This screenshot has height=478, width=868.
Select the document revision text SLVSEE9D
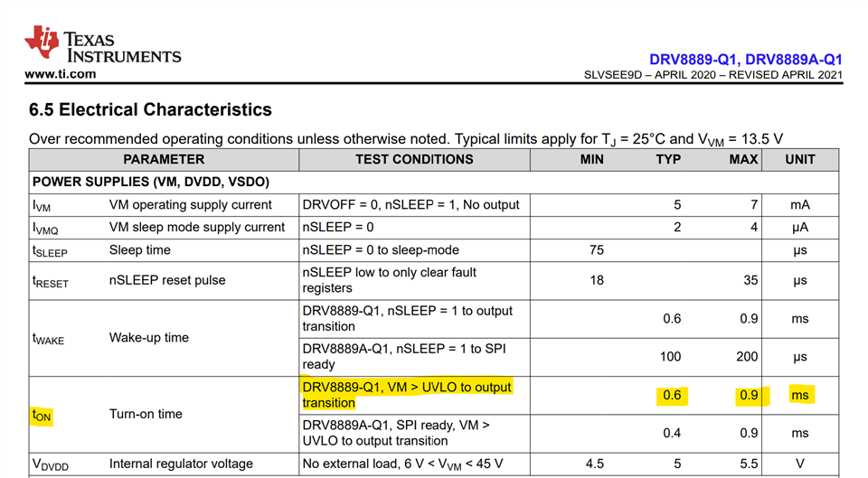click(x=613, y=75)
